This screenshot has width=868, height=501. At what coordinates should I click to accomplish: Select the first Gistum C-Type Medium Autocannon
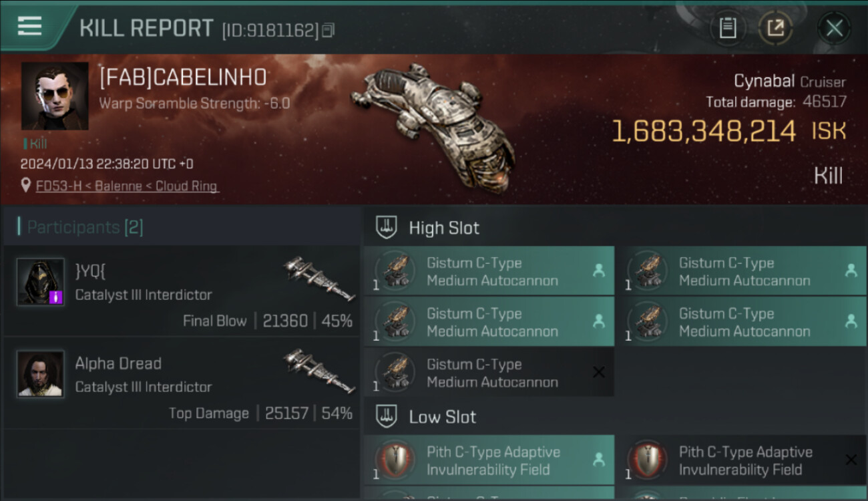(x=488, y=271)
